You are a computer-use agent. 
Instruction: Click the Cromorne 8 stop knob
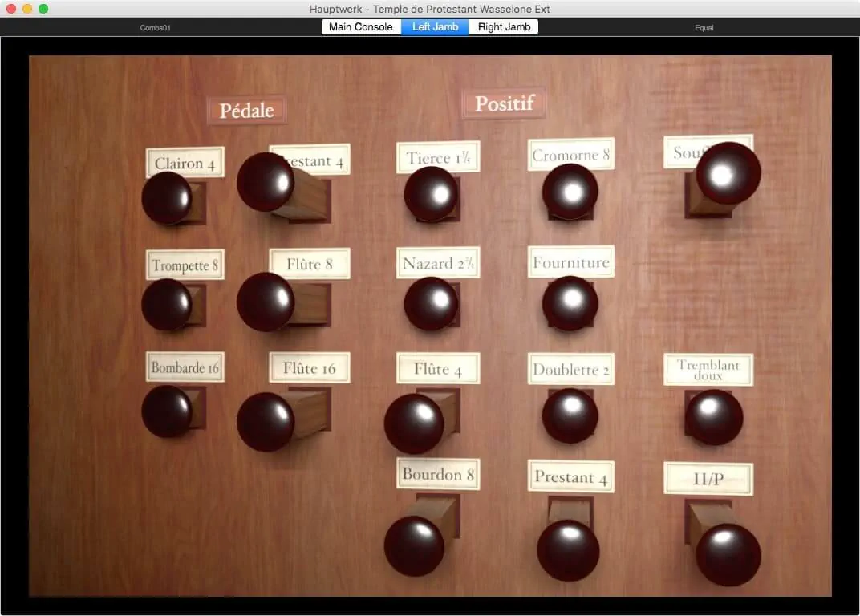click(x=570, y=192)
